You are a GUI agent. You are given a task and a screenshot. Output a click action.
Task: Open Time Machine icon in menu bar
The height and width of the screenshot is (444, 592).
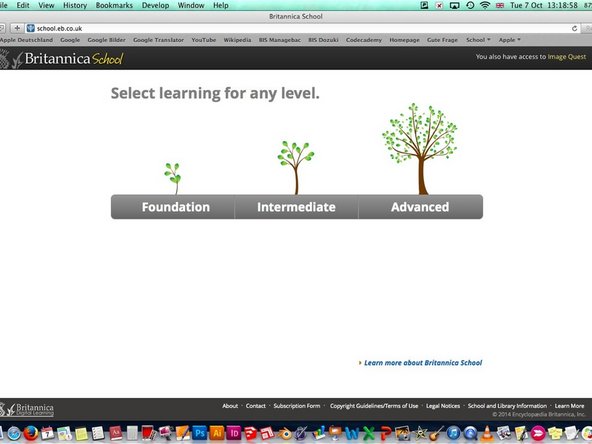tap(470, 5)
